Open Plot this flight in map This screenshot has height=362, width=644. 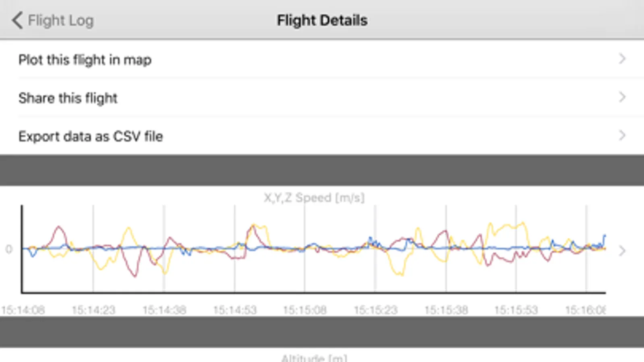85,60
